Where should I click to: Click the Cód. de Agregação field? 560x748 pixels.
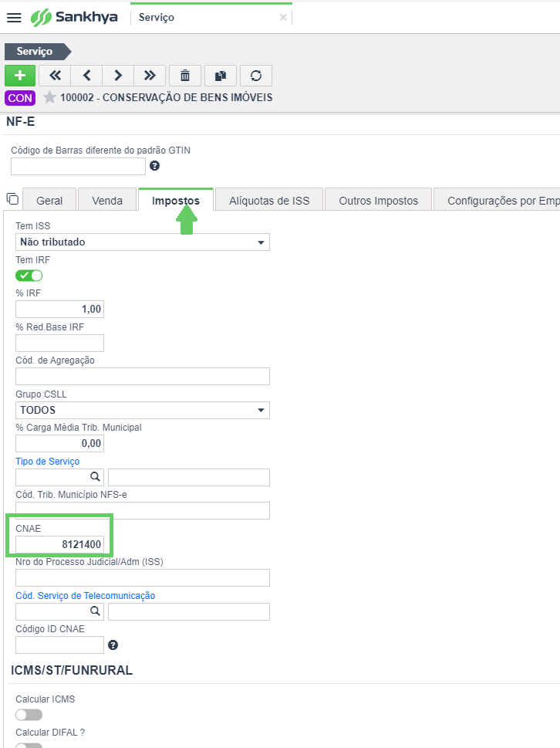[143, 377]
